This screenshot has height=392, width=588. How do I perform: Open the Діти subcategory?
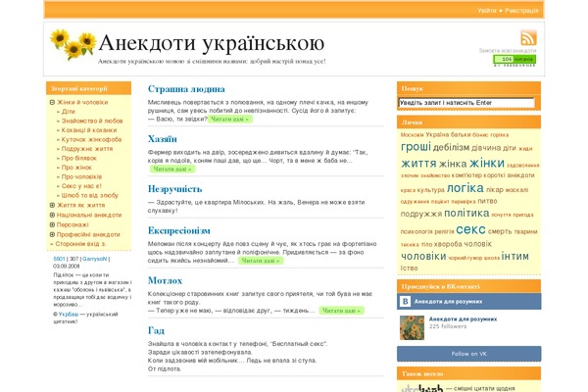coord(69,112)
